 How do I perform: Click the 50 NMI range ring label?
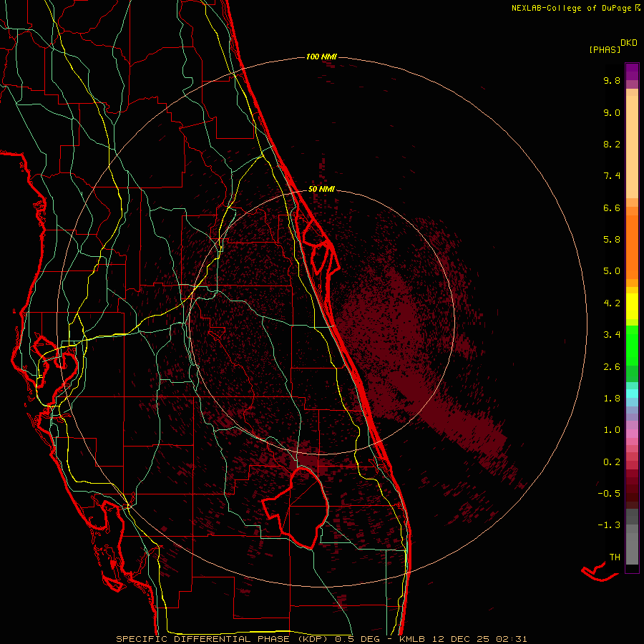tap(321, 189)
